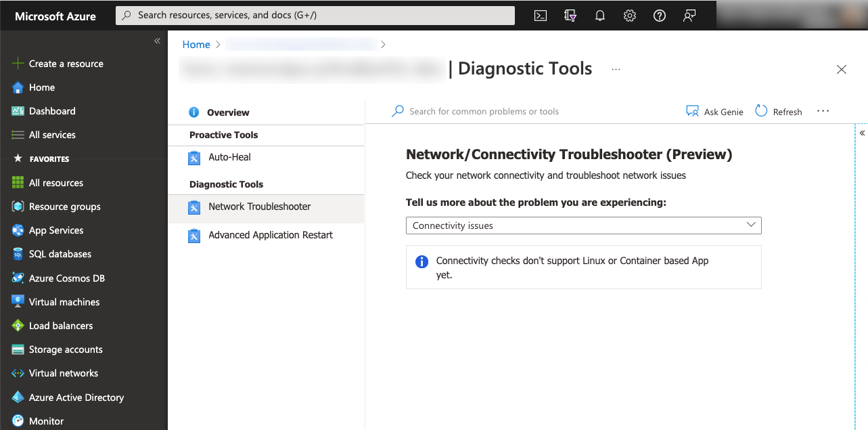868x430 pixels.
Task: Click the Create a resource plus icon
Action: pyautogui.click(x=18, y=64)
